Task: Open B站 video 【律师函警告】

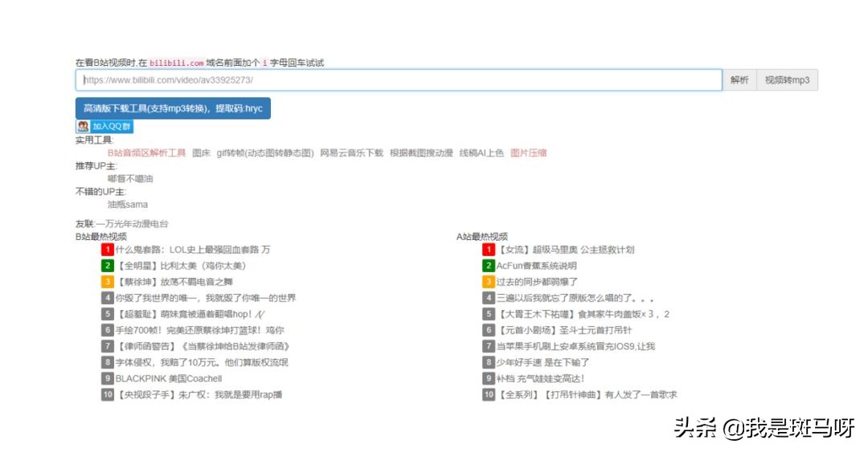Action: [203, 346]
